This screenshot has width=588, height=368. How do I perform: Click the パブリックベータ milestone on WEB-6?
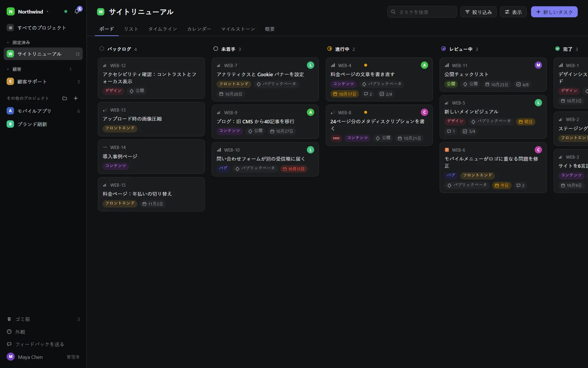pyautogui.click(x=467, y=185)
